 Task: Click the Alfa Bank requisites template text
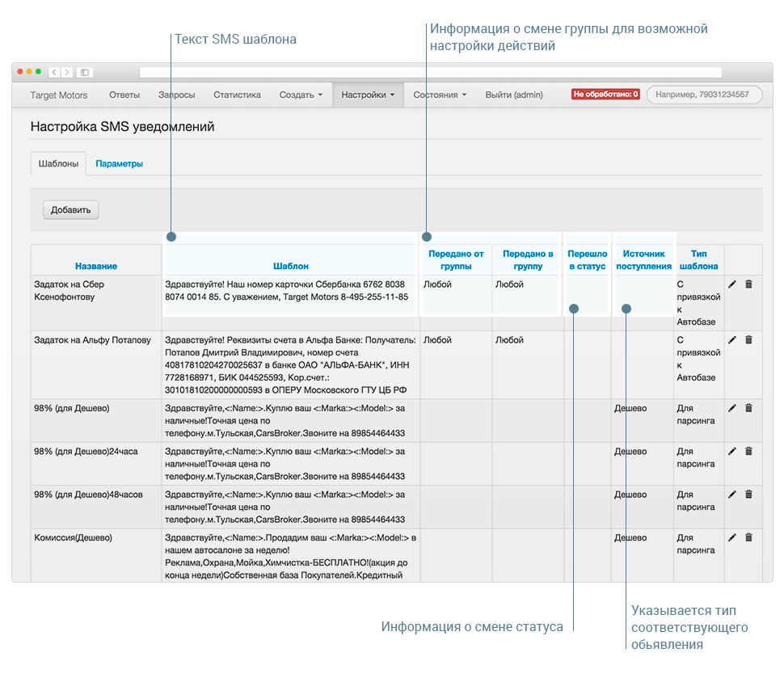pyautogui.click(x=290, y=365)
